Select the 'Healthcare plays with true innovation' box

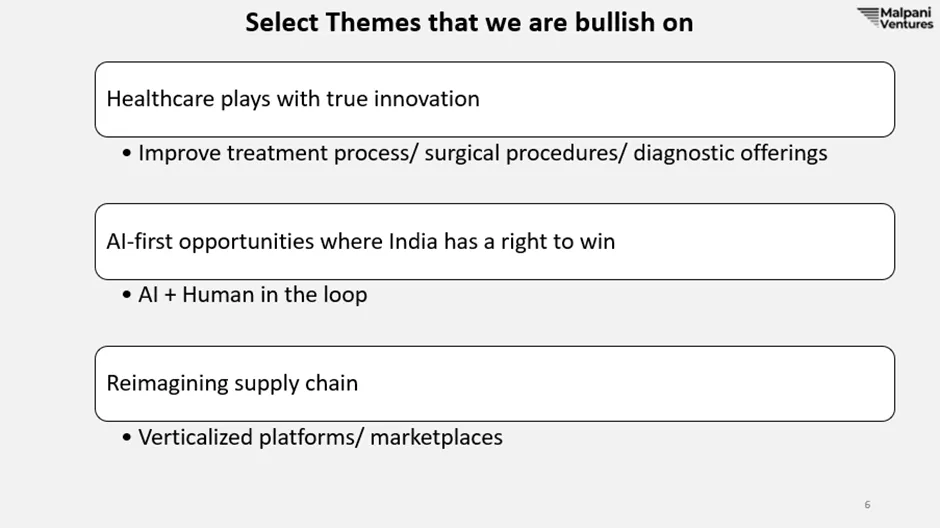point(495,99)
